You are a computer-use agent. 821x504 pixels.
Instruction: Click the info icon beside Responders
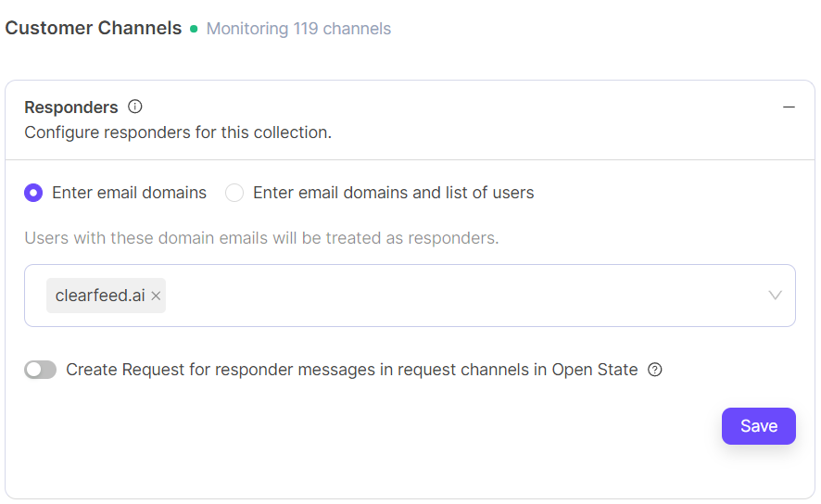click(x=135, y=107)
